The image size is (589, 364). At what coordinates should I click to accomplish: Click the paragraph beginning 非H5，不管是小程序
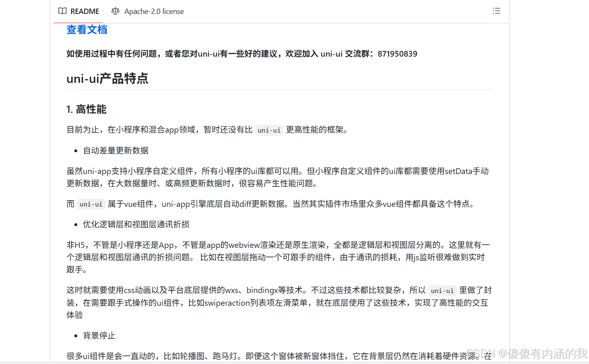[278, 257]
